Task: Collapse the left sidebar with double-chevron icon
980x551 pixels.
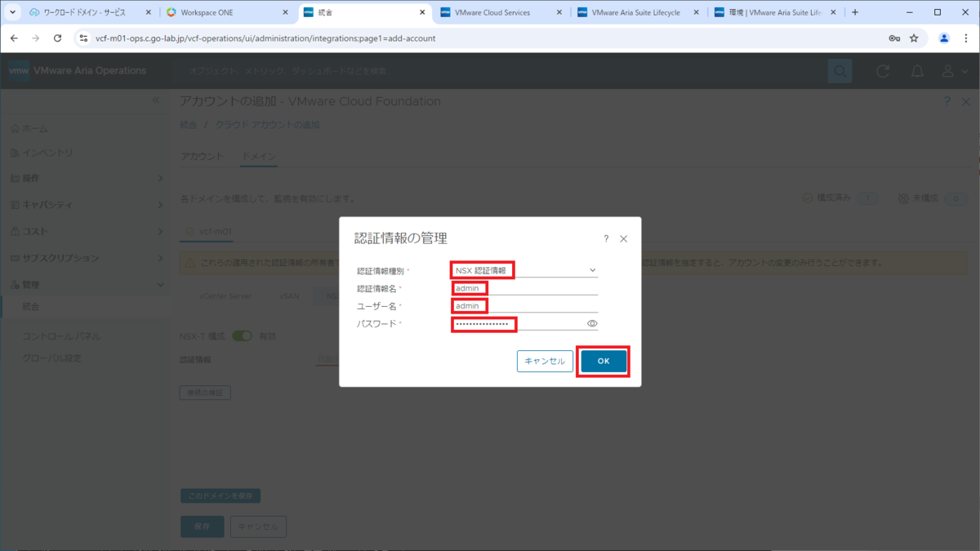Action: [x=157, y=100]
